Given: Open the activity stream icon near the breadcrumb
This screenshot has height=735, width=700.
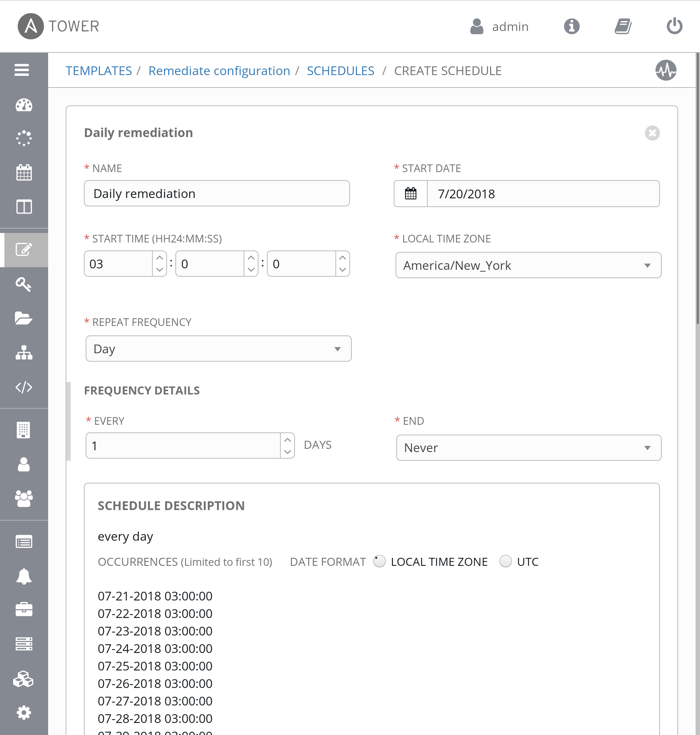Looking at the screenshot, I should 666,70.
